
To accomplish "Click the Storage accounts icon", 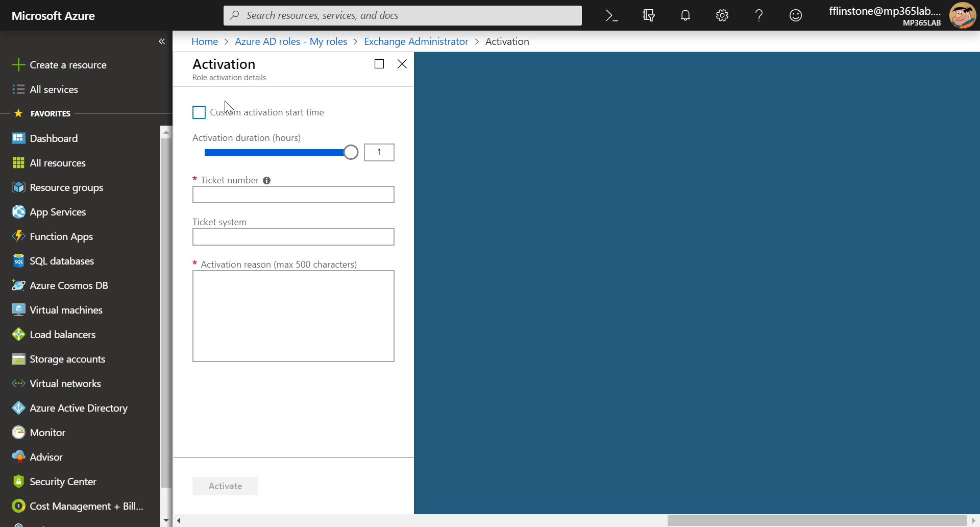I will [18, 359].
